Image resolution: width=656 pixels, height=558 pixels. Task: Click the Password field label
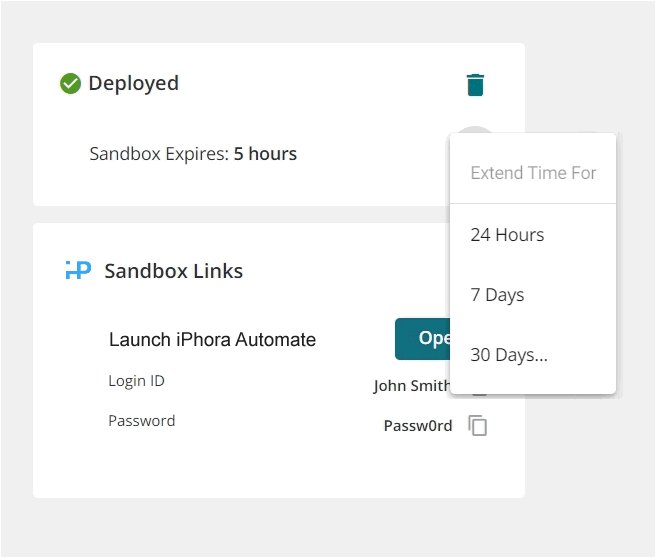coord(141,420)
